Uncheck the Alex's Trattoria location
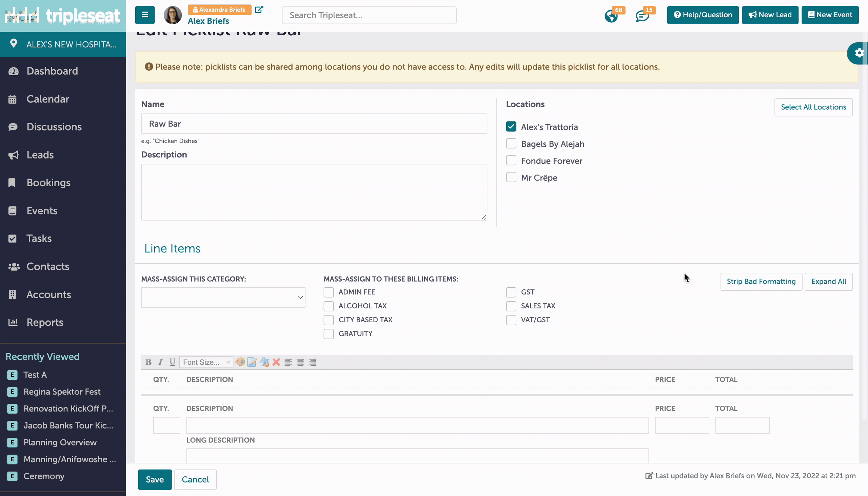The image size is (868, 496). pos(511,127)
